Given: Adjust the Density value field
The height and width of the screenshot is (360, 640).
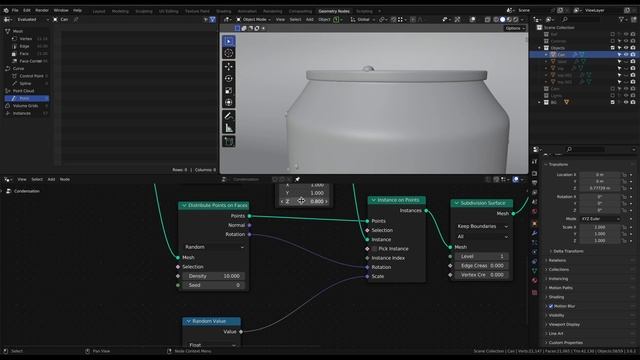Looking at the screenshot, I should coord(214,276).
